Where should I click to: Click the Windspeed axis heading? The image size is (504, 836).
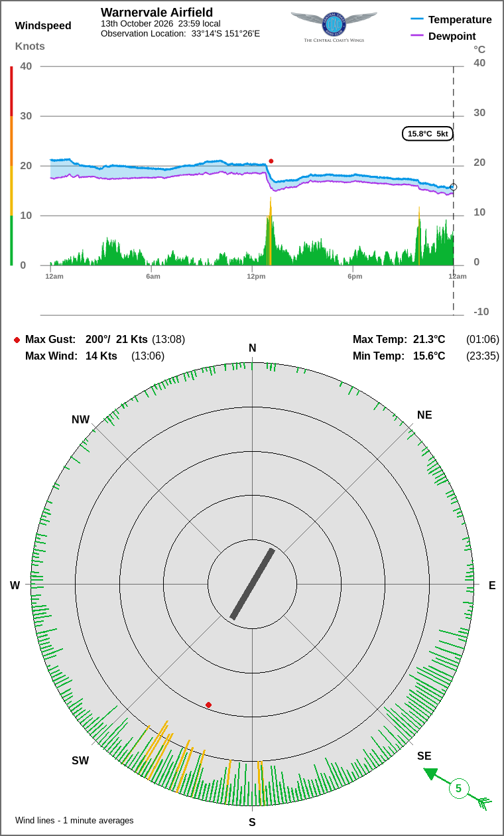pyautogui.click(x=43, y=26)
